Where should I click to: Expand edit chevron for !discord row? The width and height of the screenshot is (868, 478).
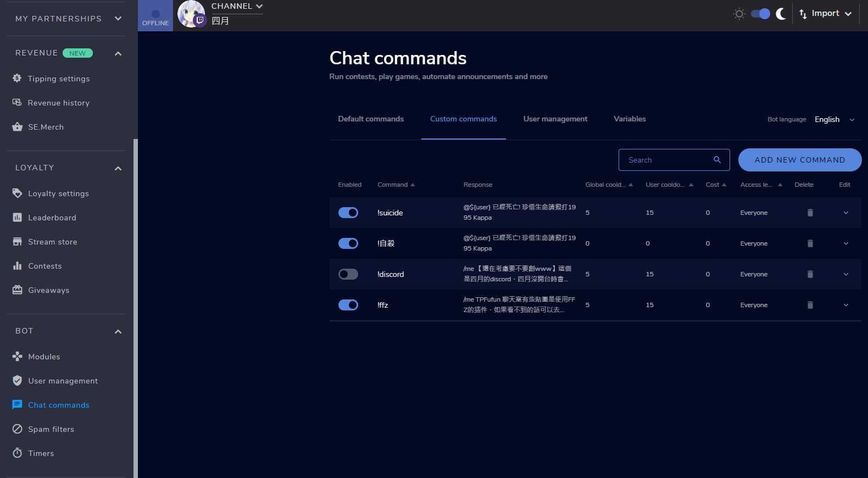pos(845,274)
